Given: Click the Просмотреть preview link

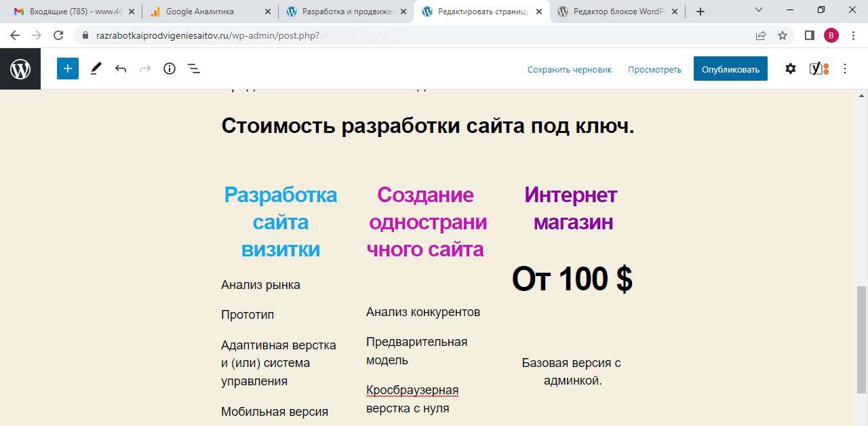Looking at the screenshot, I should click(654, 69).
